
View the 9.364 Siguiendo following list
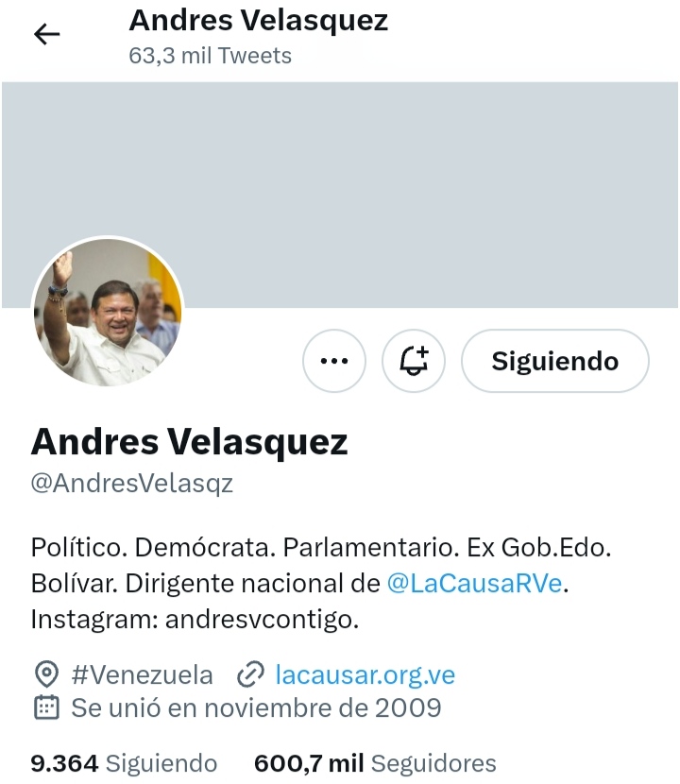point(124,763)
